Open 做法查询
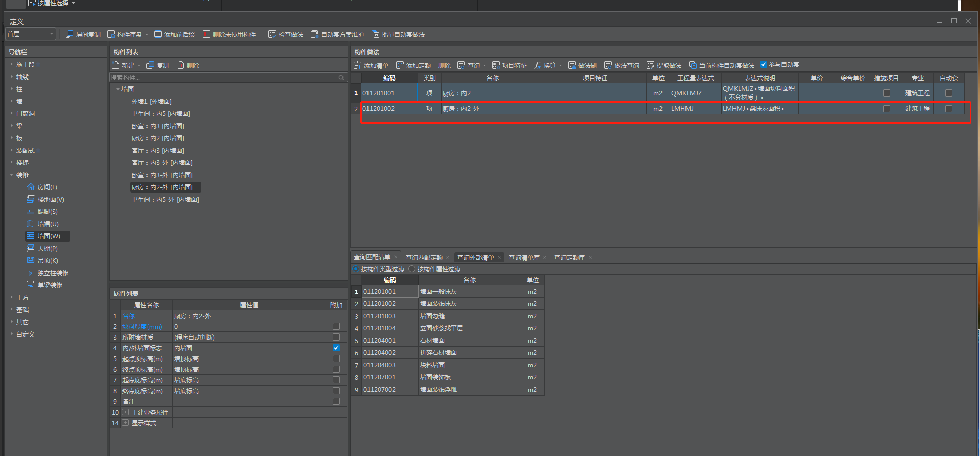The width and height of the screenshot is (980, 456). pos(622,65)
